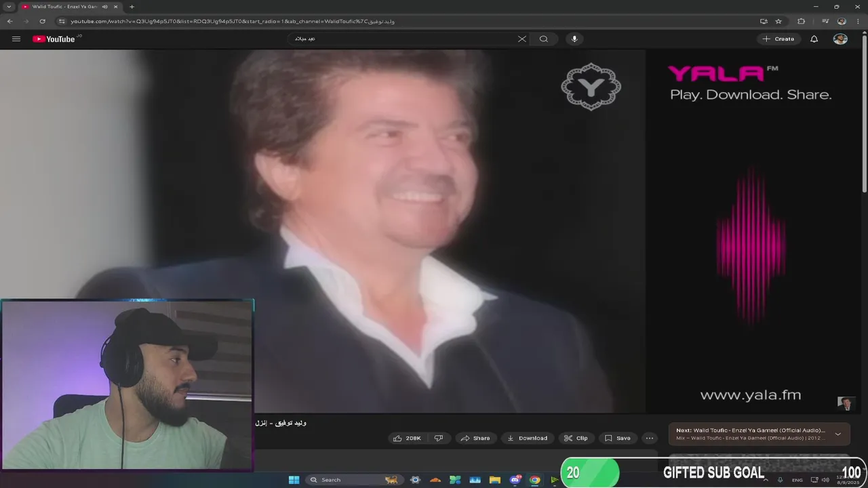Open the Create menu button
The image size is (868, 488).
coord(778,39)
